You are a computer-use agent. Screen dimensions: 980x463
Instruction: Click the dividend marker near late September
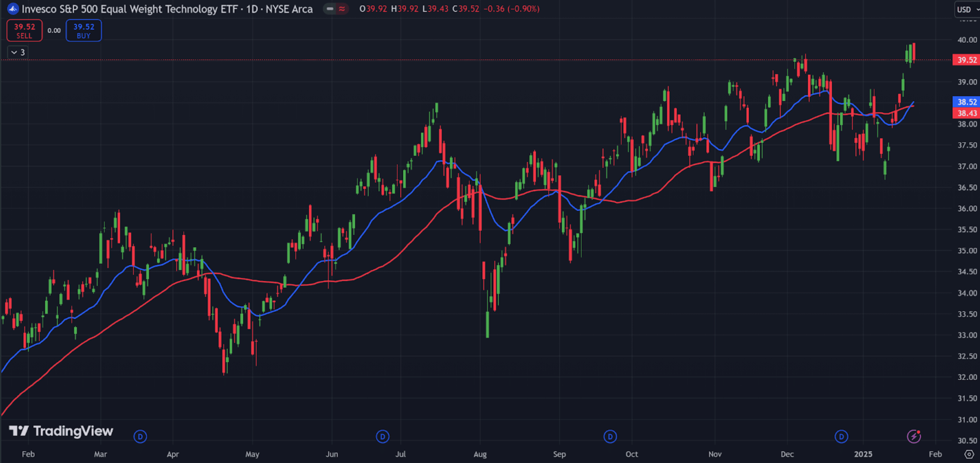610,436
